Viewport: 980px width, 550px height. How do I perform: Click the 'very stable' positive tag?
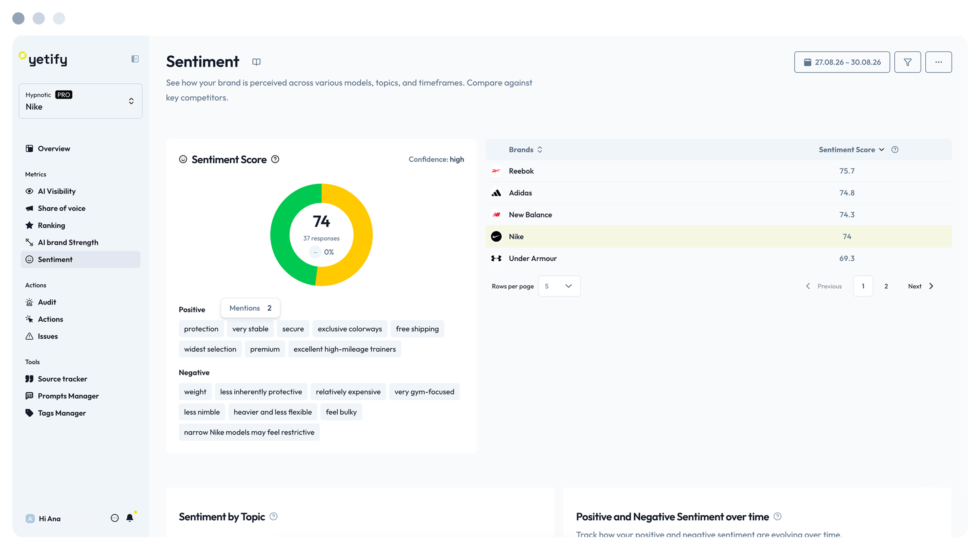(250, 329)
